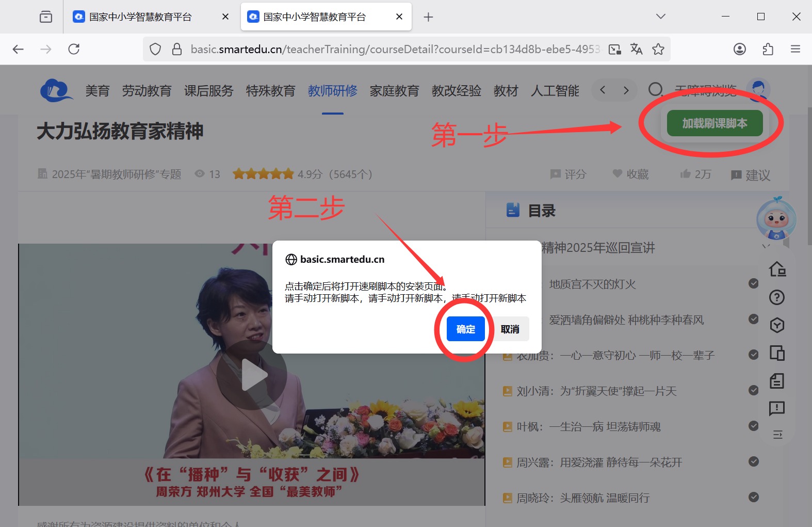The height and width of the screenshot is (527, 812).
Task: Open 特殊教育 navigation item
Action: pyautogui.click(x=271, y=91)
